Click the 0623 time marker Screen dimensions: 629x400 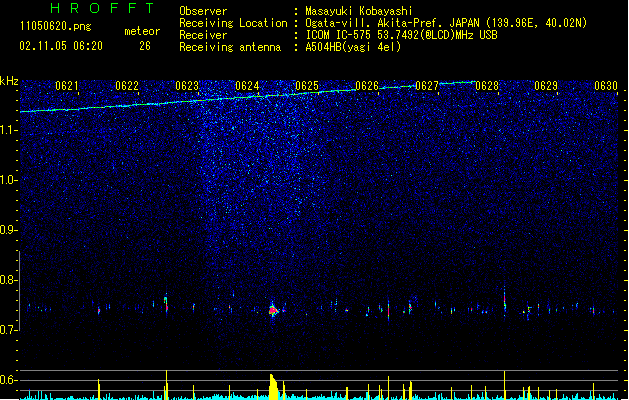(187, 86)
